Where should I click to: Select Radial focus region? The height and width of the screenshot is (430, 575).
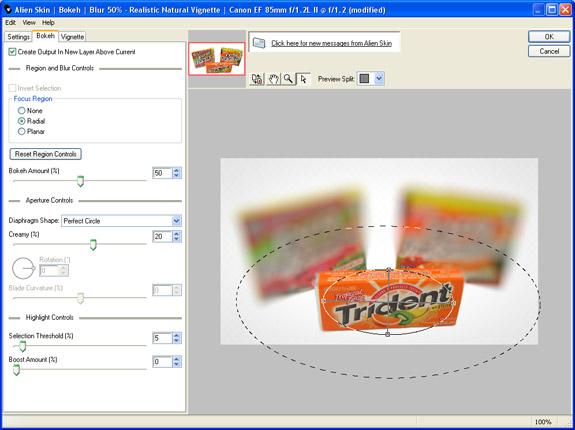click(22, 121)
